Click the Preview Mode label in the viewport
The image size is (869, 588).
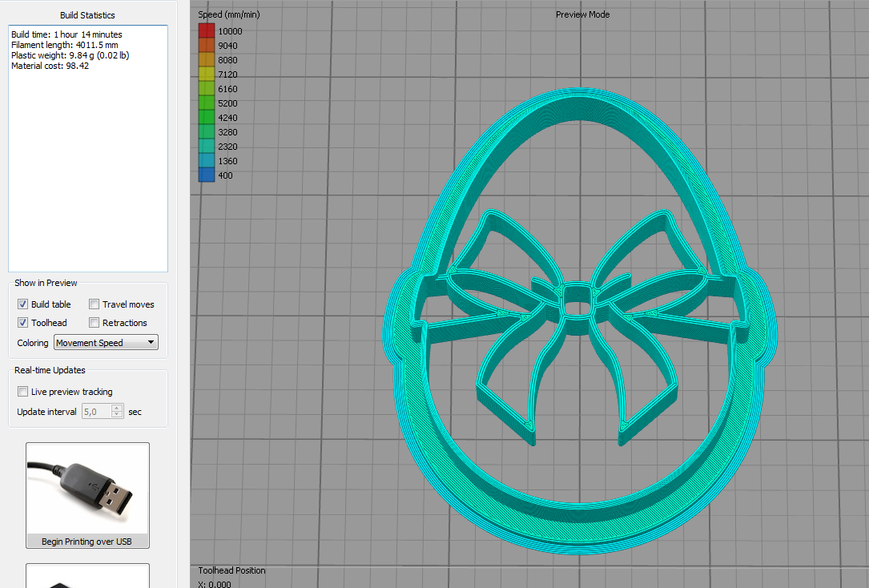coord(582,14)
